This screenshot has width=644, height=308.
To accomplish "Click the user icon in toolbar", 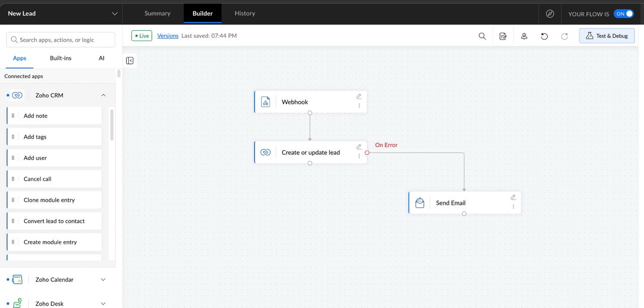I will coord(524,36).
